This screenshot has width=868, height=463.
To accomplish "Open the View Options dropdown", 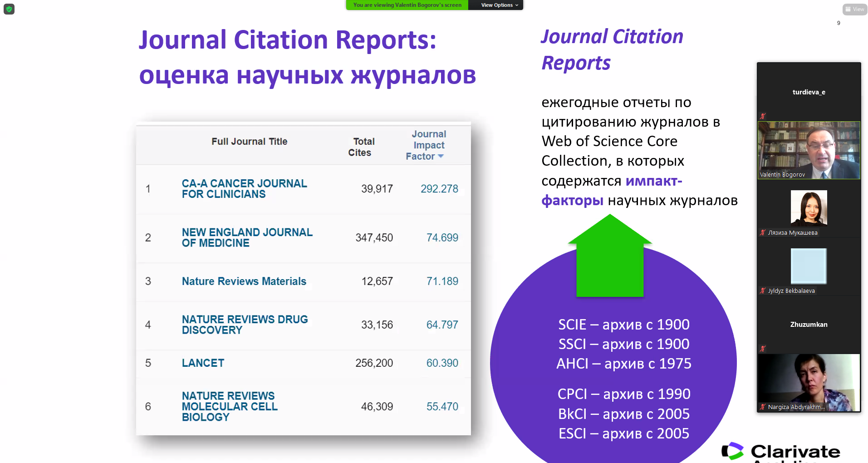I will [x=499, y=5].
